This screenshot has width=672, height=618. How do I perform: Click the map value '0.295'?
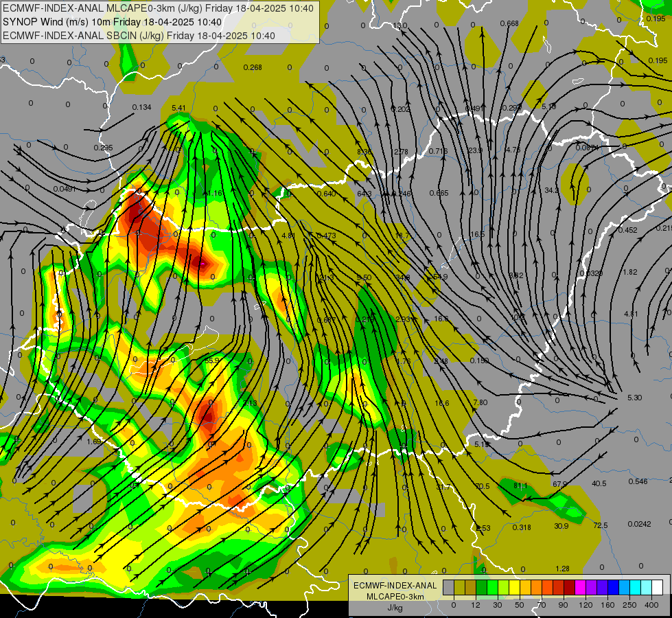[103, 148]
